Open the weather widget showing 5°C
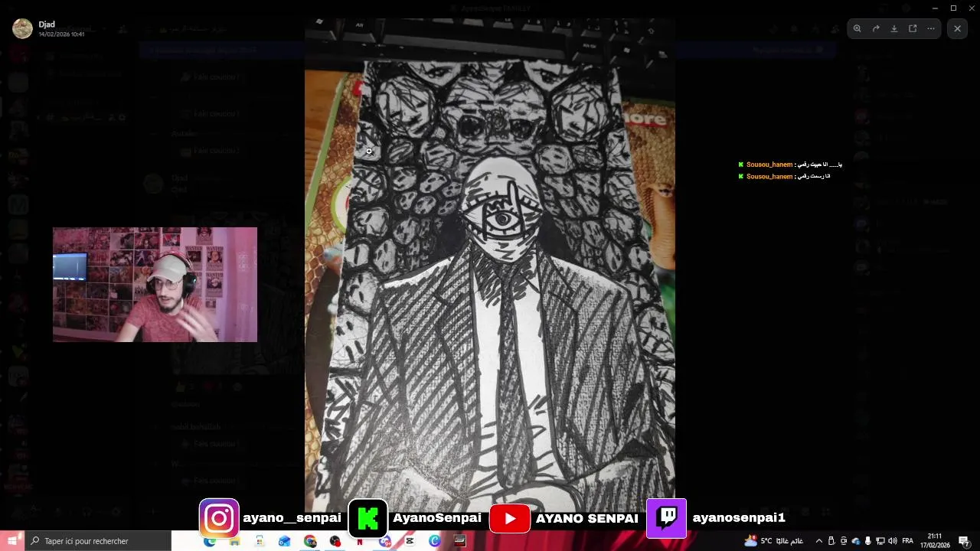980x551 pixels. pos(774,541)
